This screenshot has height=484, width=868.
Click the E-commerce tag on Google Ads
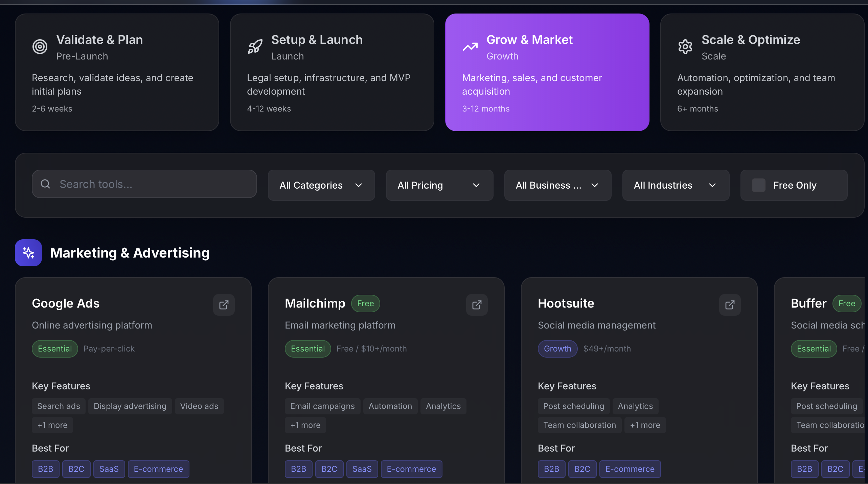[158, 469]
